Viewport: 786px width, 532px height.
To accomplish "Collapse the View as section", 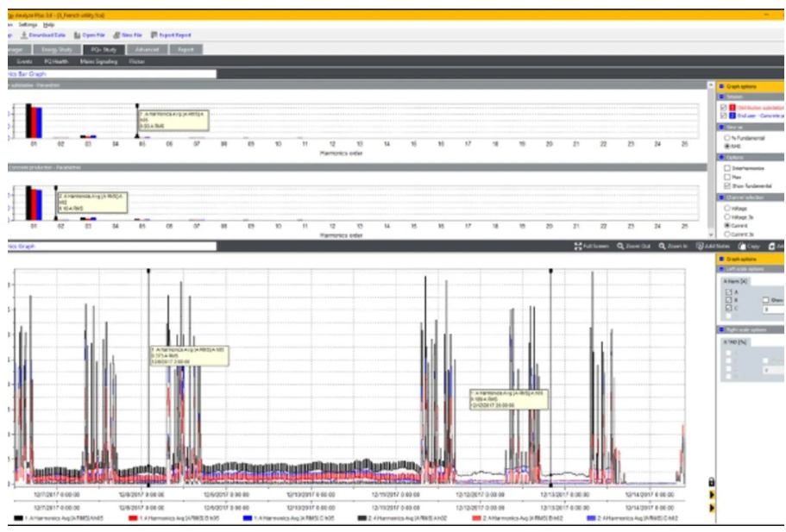I will tap(722, 128).
